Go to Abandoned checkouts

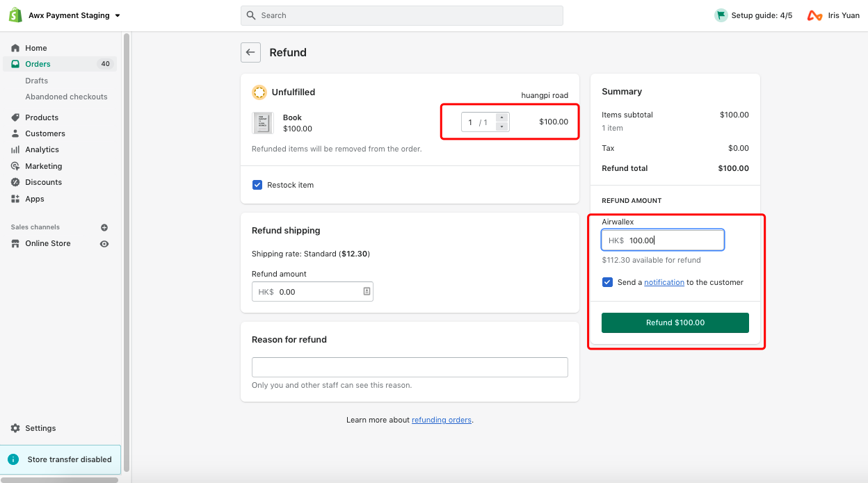[x=66, y=97]
